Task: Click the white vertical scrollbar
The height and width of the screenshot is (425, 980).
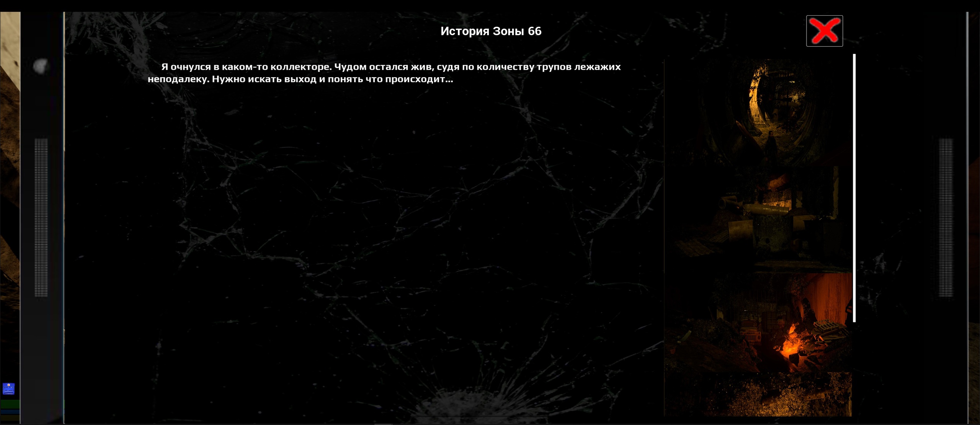Action: click(x=854, y=187)
